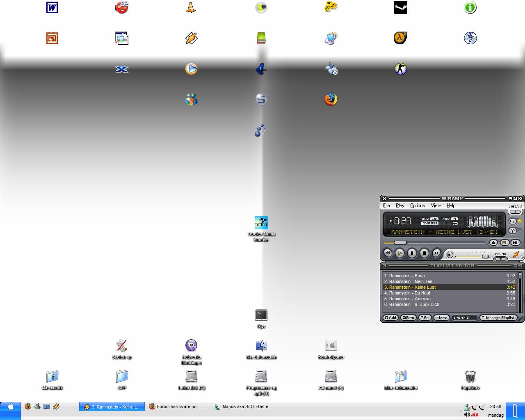Image resolution: width=525 pixels, height=420 pixels.
Task: Click the playlist editor scrollbar
Action: 520,292
